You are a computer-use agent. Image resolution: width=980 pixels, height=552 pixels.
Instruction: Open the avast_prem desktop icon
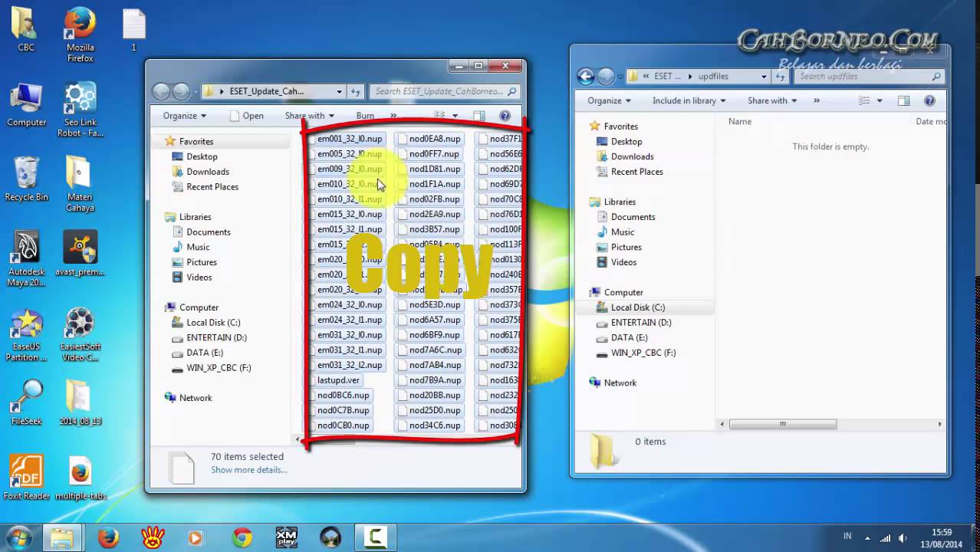(x=80, y=254)
